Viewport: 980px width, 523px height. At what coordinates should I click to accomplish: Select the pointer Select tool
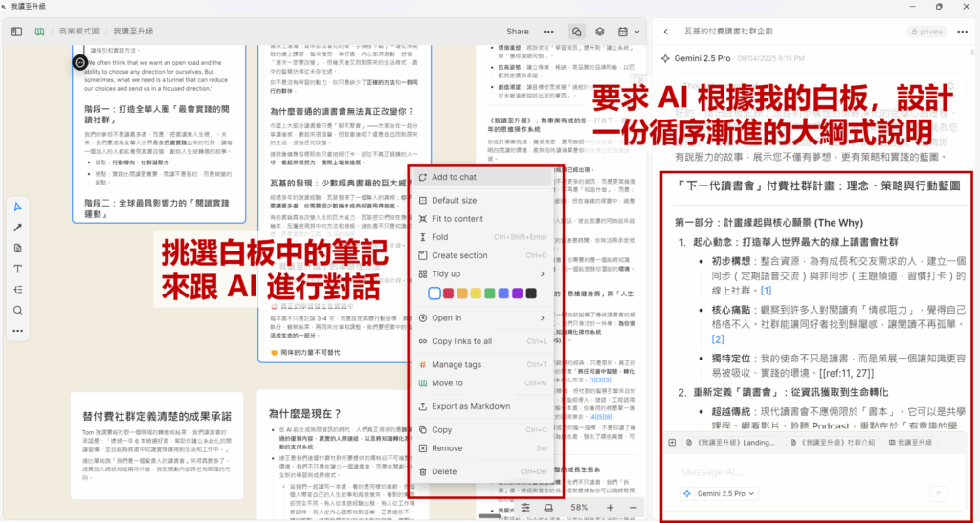18,207
